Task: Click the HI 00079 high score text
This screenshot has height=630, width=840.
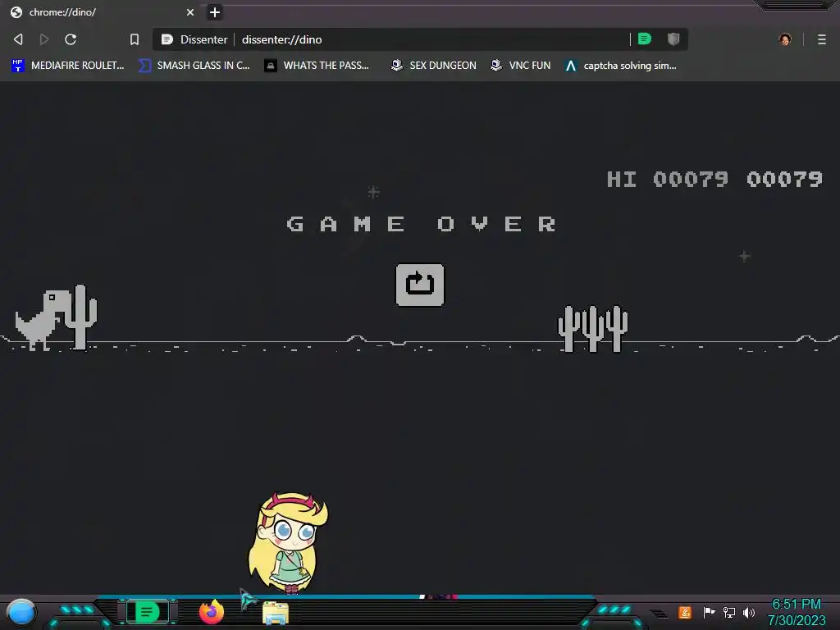Action: click(668, 179)
